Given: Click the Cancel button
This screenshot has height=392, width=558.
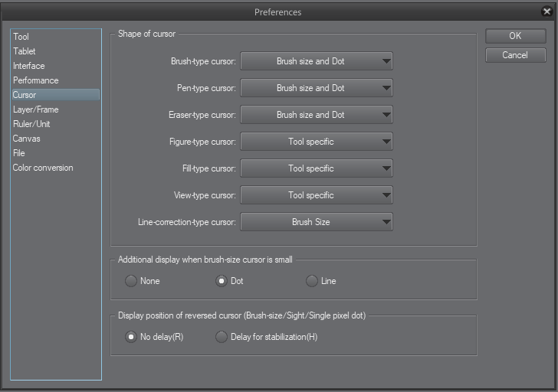Looking at the screenshot, I should [515, 55].
